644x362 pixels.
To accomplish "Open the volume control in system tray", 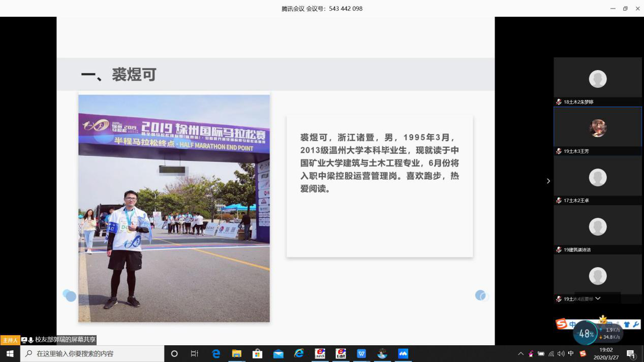I will pyautogui.click(x=561, y=353).
